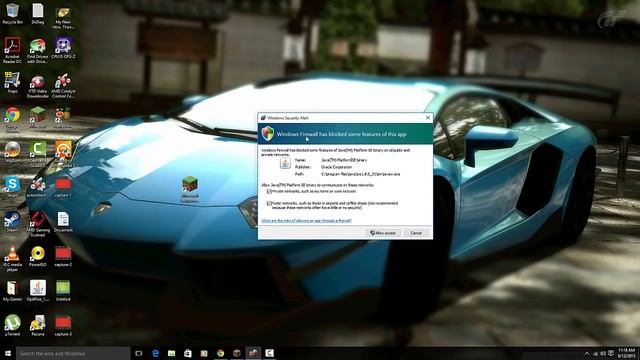640x360 pixels.
Task: Click the Allow access button
Action: coord(383,233)
